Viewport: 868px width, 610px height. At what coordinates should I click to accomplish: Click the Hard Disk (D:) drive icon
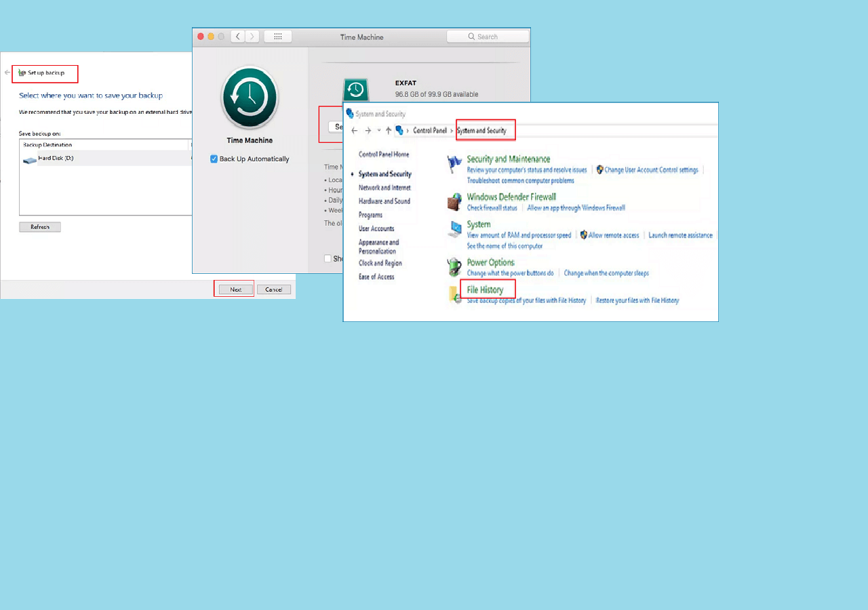click(x=30, y=160)
